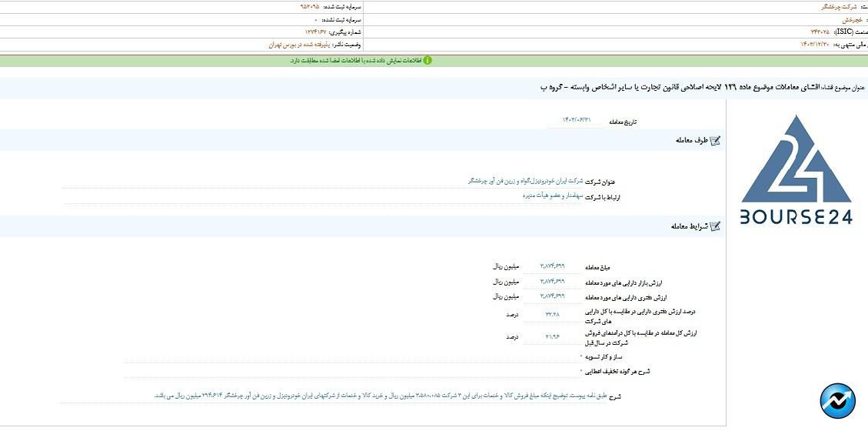Viewport: 868px width, 431px height.
Task: Click the company name شرکت چرخشگر in header
Action: [838, 7]
